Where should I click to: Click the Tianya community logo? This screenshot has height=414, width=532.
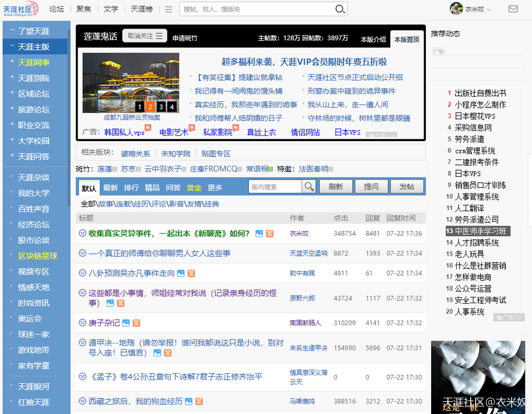coord(20,9)
